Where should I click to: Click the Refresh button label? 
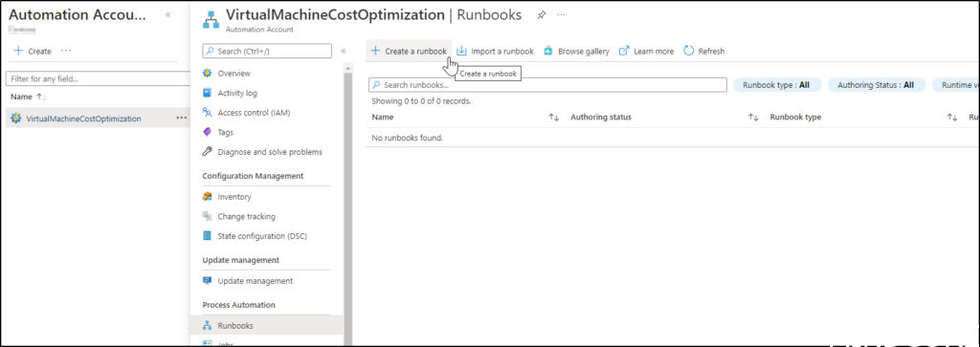pos(711,52)
